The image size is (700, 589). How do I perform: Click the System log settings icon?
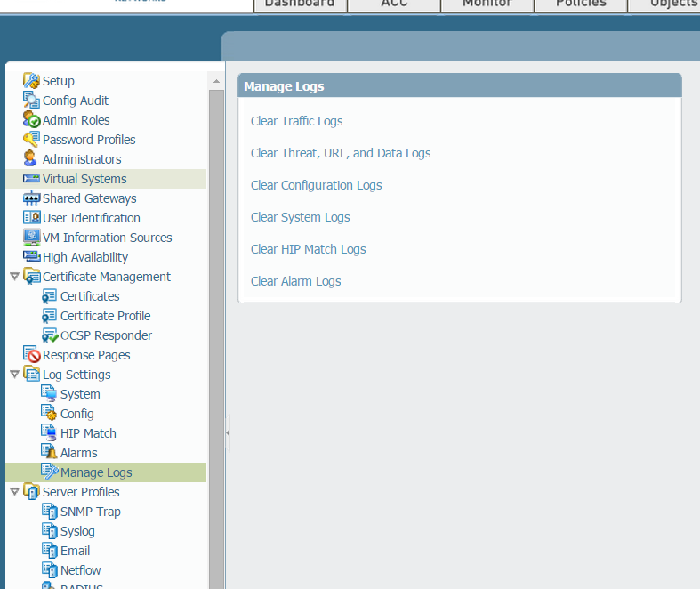point(49,393)
